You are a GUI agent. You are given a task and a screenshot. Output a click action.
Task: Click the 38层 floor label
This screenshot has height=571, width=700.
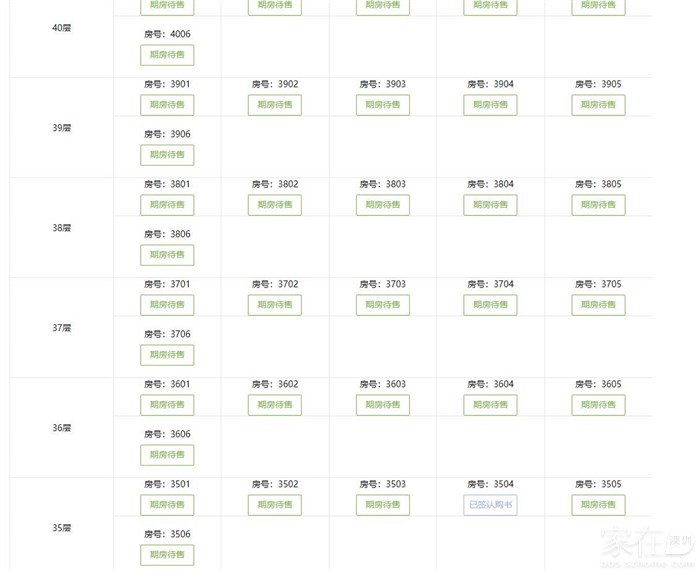[x=62, y=228]
